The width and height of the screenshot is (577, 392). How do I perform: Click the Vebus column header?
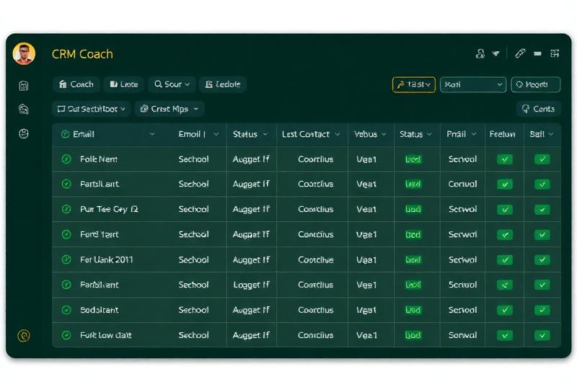click(x=366, y=134)
